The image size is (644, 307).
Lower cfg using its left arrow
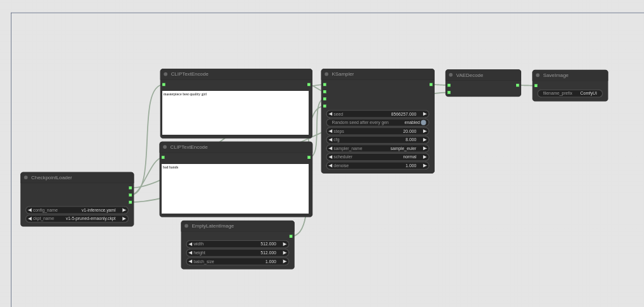(x=330, y=140)
